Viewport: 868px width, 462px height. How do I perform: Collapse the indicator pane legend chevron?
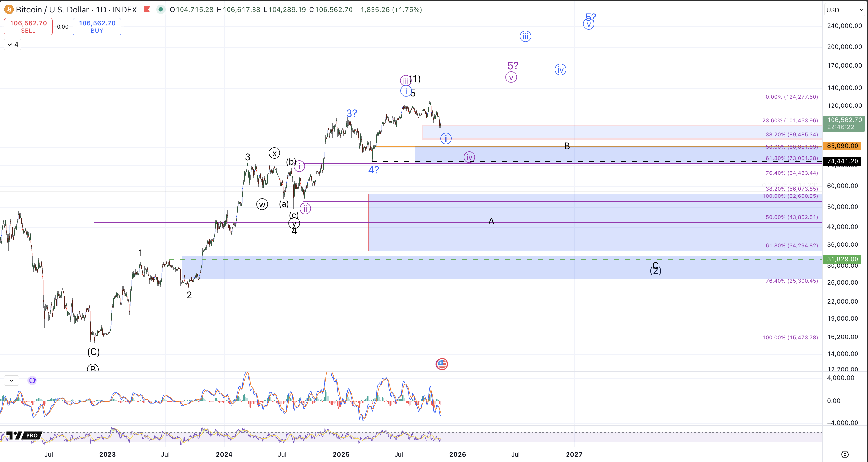pyautogui.click(x=12, y=381)
